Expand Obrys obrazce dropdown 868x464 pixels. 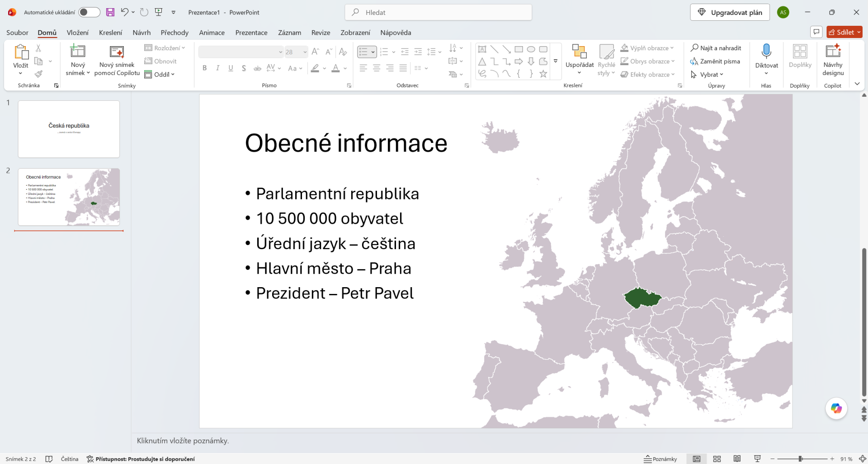point(648,61)
